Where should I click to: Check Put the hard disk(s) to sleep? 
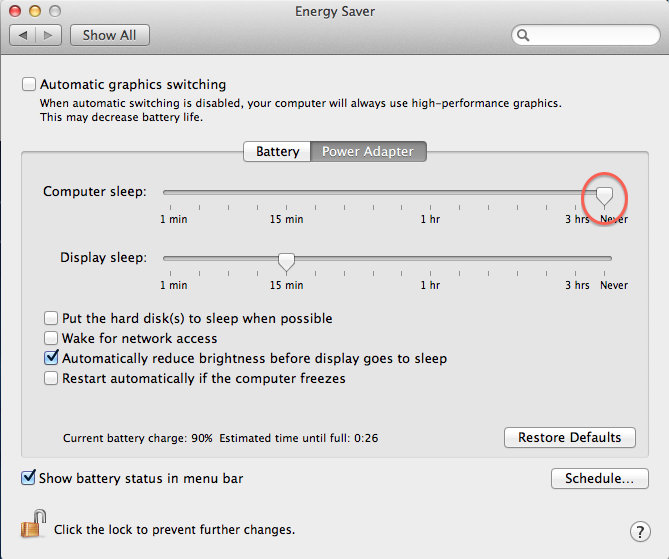coord(52,319)
